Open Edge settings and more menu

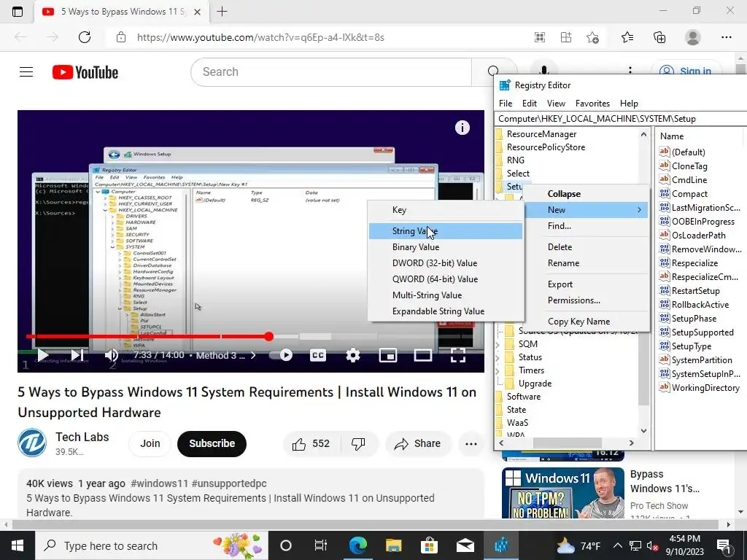tap(726, 37)
